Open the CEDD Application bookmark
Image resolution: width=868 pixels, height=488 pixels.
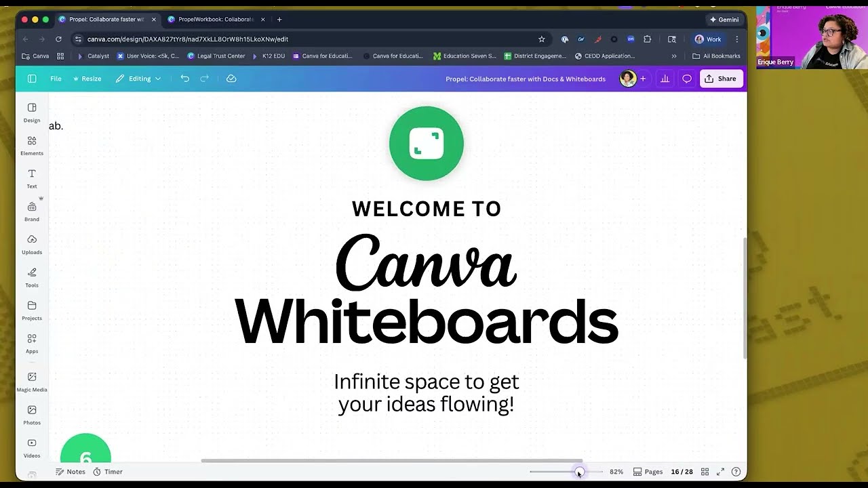605,56
